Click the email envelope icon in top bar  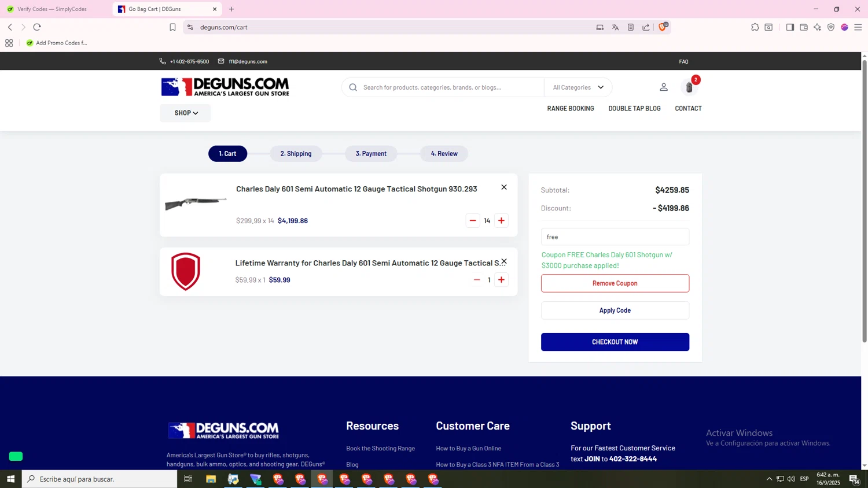click(221, 61)
